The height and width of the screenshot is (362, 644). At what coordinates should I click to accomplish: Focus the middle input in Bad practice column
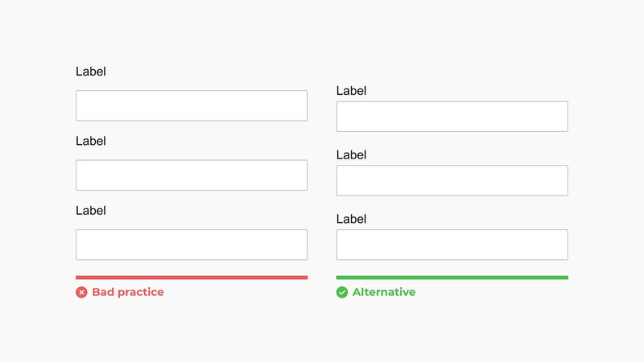[x=192, y=175]
